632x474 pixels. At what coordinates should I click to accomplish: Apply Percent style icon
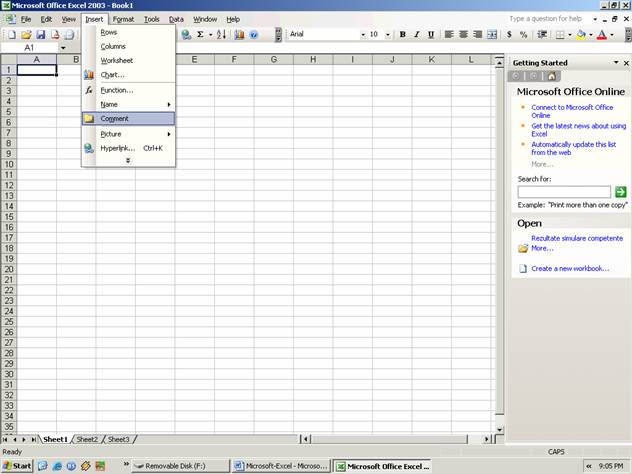(x=524, y=35)
